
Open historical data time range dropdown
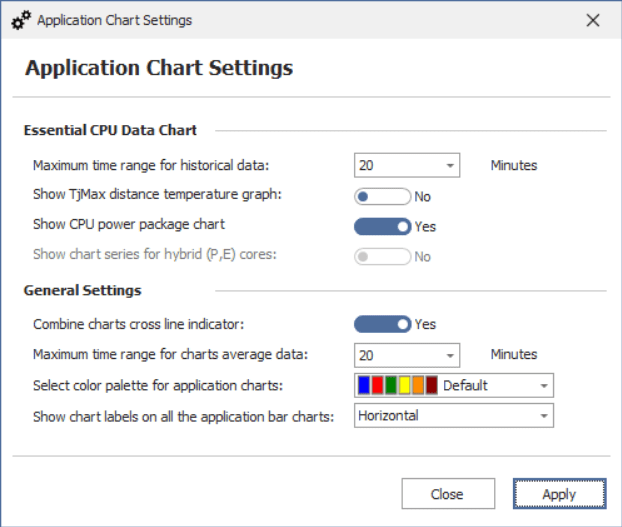[450, 166]
